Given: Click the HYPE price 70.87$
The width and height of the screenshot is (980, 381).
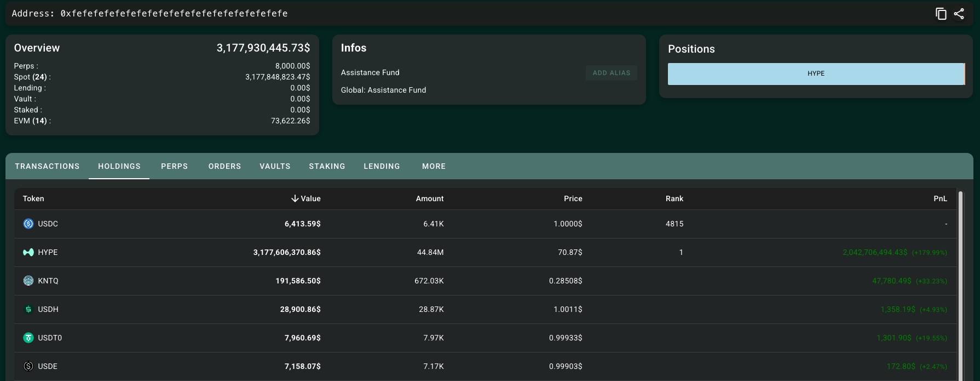Looking at the screenshot, I should tap(570, 252).
